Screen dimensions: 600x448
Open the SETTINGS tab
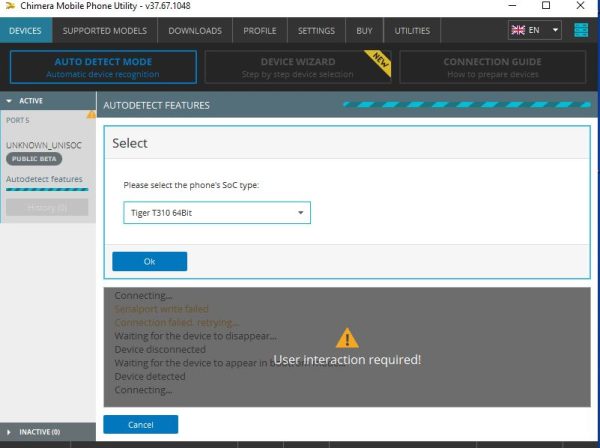pyautogui.click(x=316, y=31)
